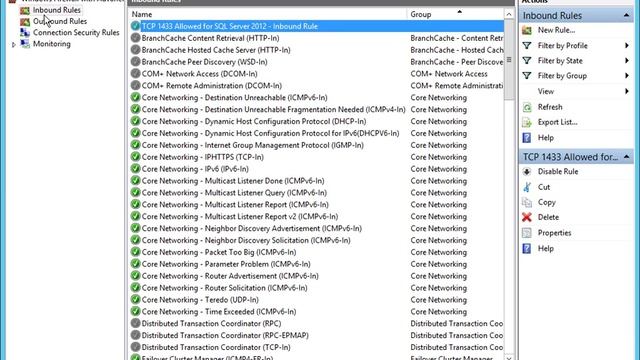Viewport: 640px width, 360px height.
Task: Open Filter by State submenu
Action: [560, 61]
